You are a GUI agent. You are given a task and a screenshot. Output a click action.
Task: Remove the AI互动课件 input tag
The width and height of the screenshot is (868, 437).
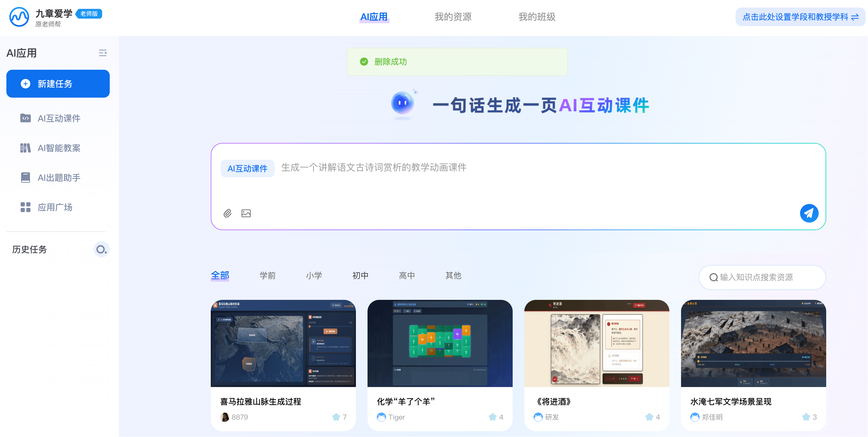[247, 168]
